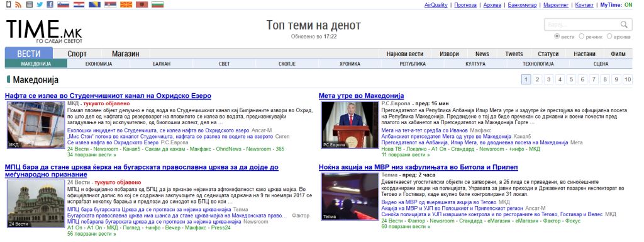Select the ЕКОНОМИЈА category

point(99,64)
